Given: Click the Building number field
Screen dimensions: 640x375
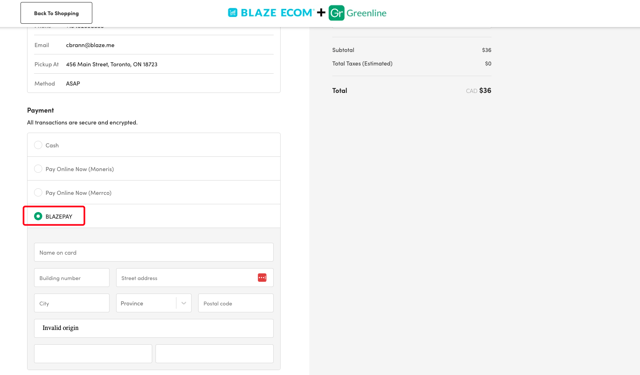Looking at the screenshot, I should pyautogui.click(x=72, y=278).
